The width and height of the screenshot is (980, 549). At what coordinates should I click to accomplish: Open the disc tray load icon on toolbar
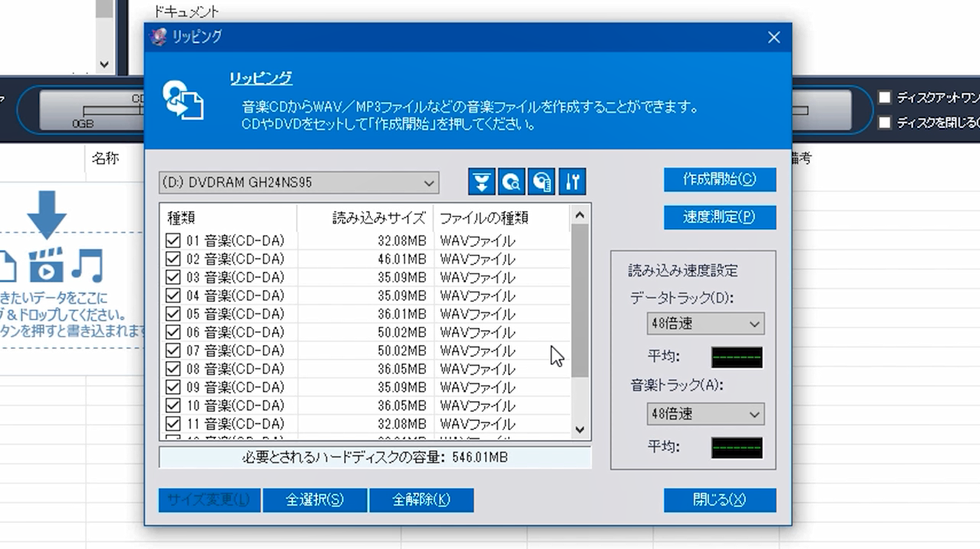tap(481, 182)
